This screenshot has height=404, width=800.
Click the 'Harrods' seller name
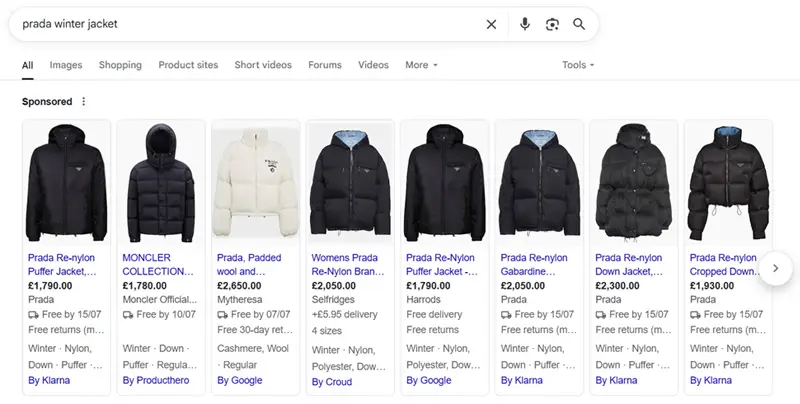pyautogui.click(x=423, y=300)
